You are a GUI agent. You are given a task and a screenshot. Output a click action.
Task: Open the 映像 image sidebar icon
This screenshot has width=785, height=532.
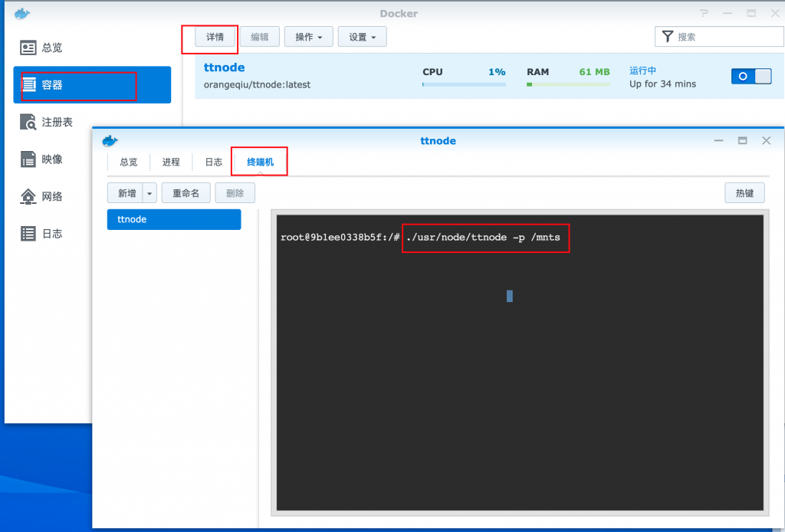tap(28, 159)
